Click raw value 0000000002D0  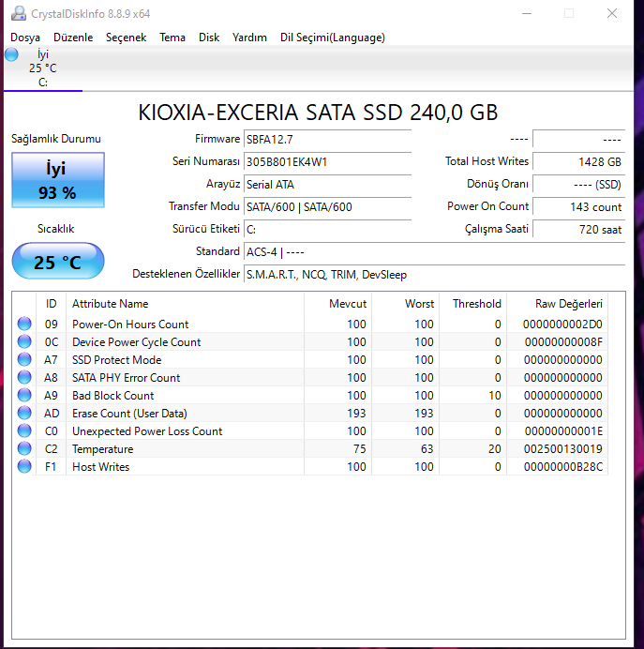pyautogui.click(x=562, y=324)
